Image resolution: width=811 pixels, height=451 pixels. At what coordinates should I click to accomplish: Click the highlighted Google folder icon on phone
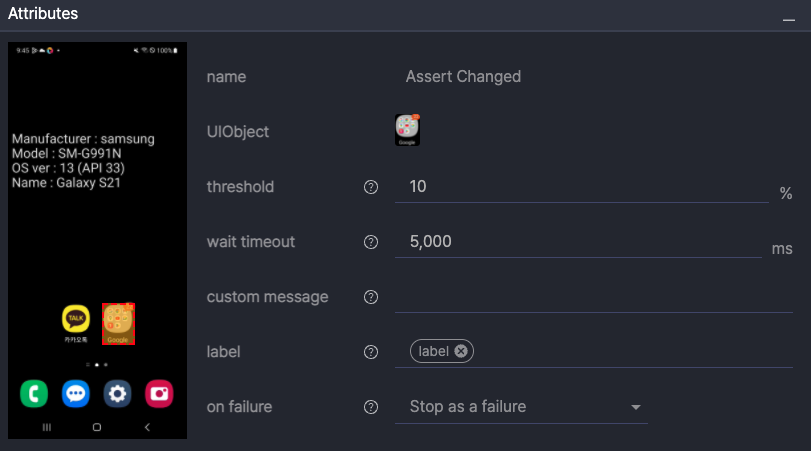[x=118, y=323]
